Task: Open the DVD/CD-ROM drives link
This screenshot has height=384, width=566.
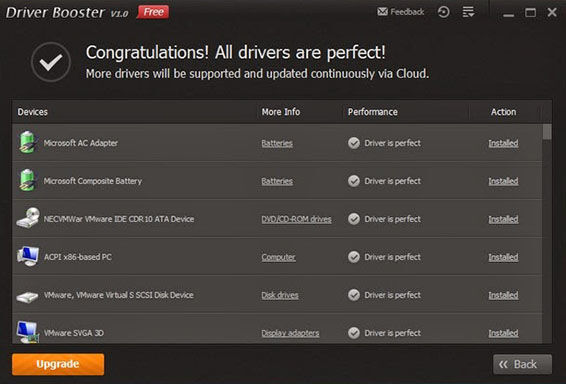Action: 296,219
